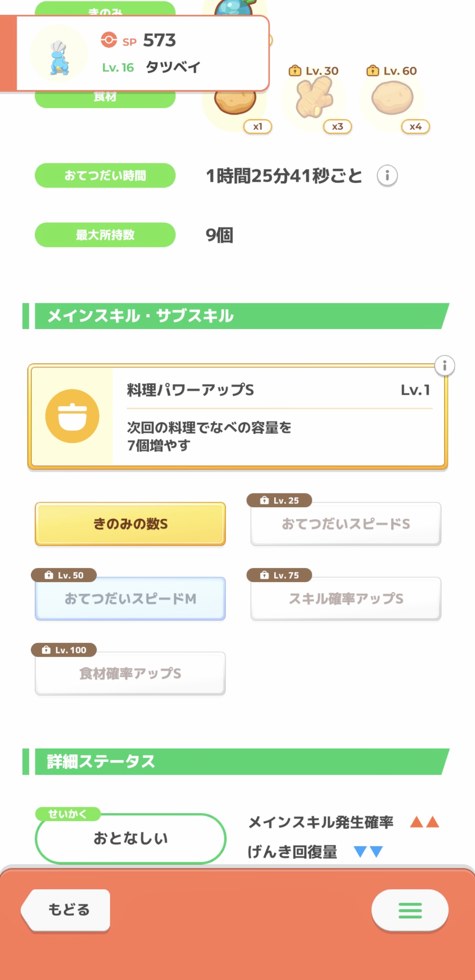The width and height of the screenshot is (475, 980).
Task: Tap the Poké Ball SP icon
Action: (x=109, y=40)
